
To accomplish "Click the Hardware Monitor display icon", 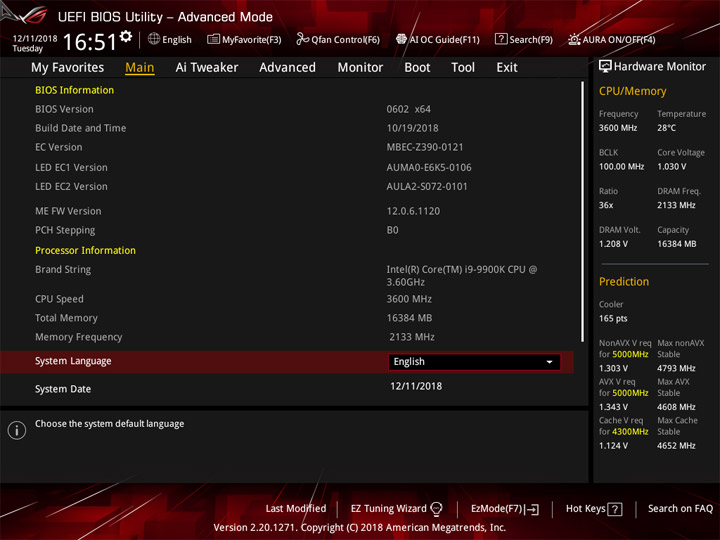I will pyautogui.click(x=605, y=67).
